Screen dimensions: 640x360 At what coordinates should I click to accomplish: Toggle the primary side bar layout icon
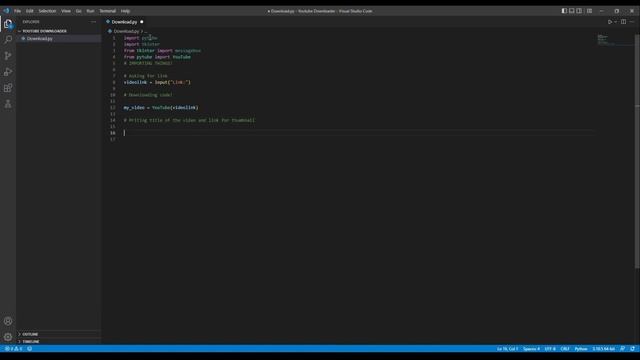click(x=564, y=11)
